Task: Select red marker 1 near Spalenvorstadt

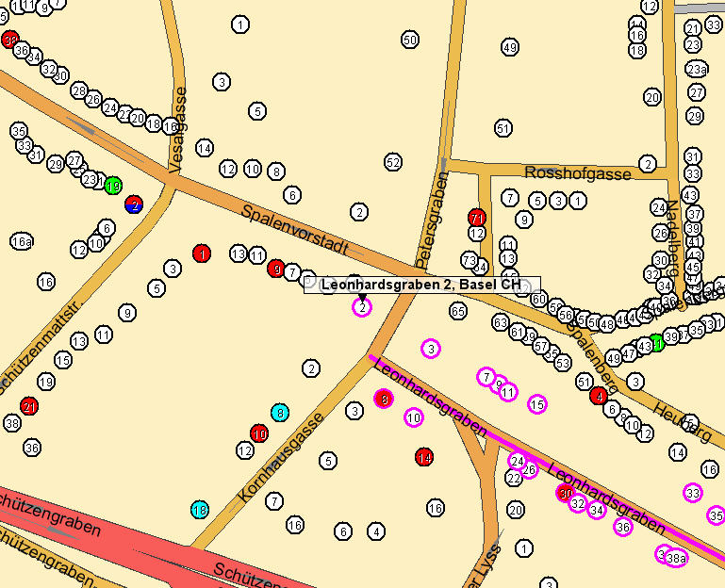Action: [202, 253]
